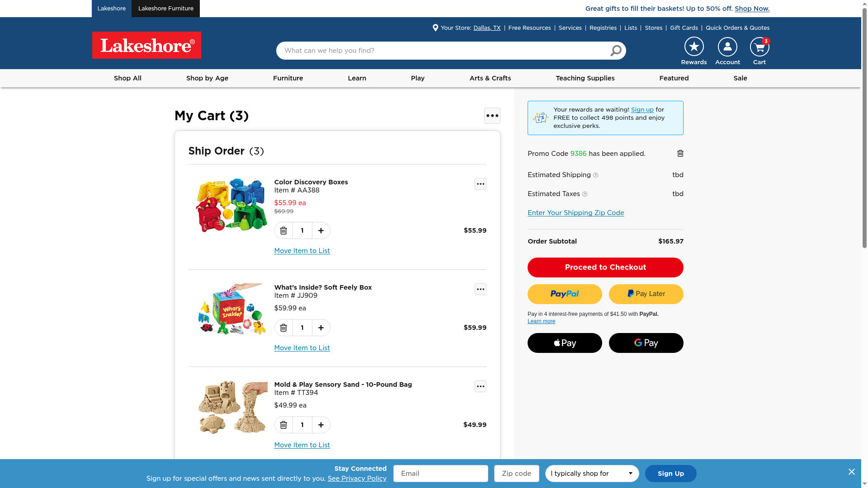The image size is (868, 488).
Task: Open the shopping Cart icon
Action: tap(759, 47)
